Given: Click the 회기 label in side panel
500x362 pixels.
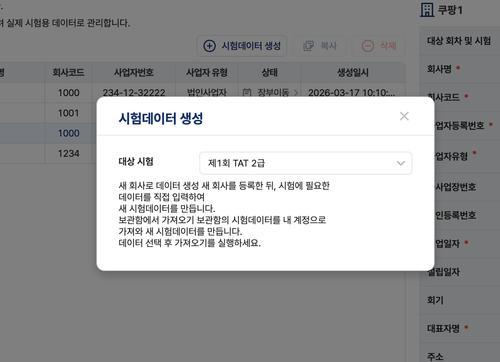Looking at the screenshot, I should pos(435,300).
